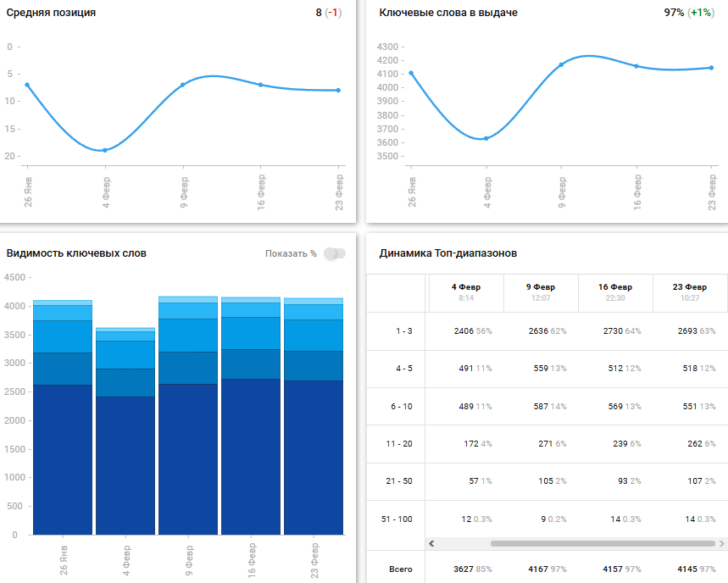Click the '1 - 3' range row label
The image size is (728, 583).
(x=404, y=331)
